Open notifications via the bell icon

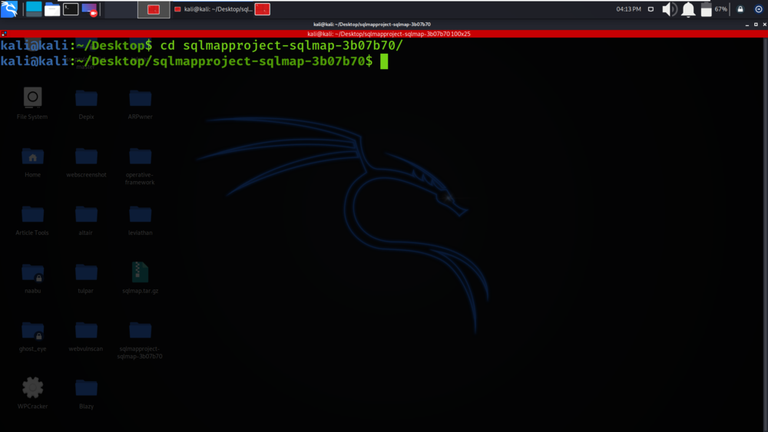coord(688,9)
